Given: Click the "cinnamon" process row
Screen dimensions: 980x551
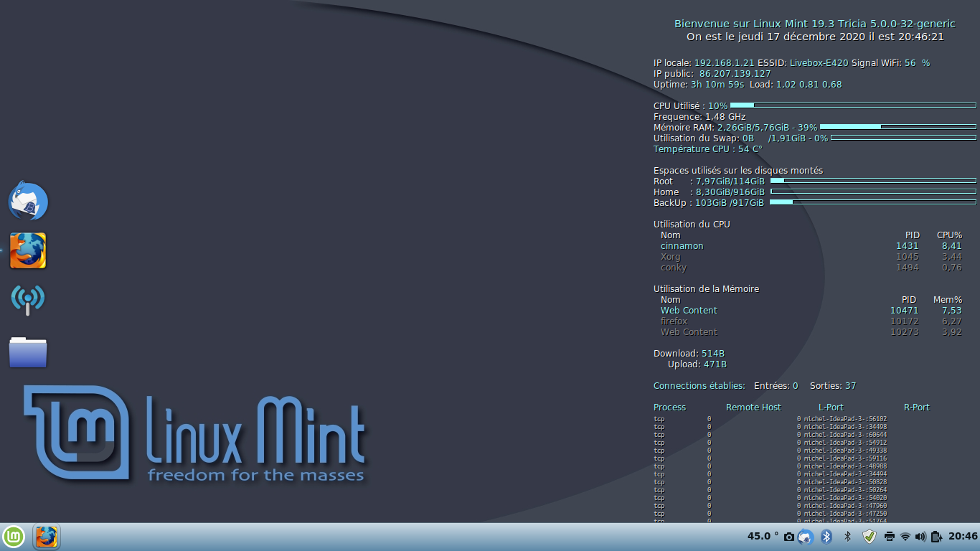Looking at the screenshot, I should pyautogui.click(x=811, y=245).
